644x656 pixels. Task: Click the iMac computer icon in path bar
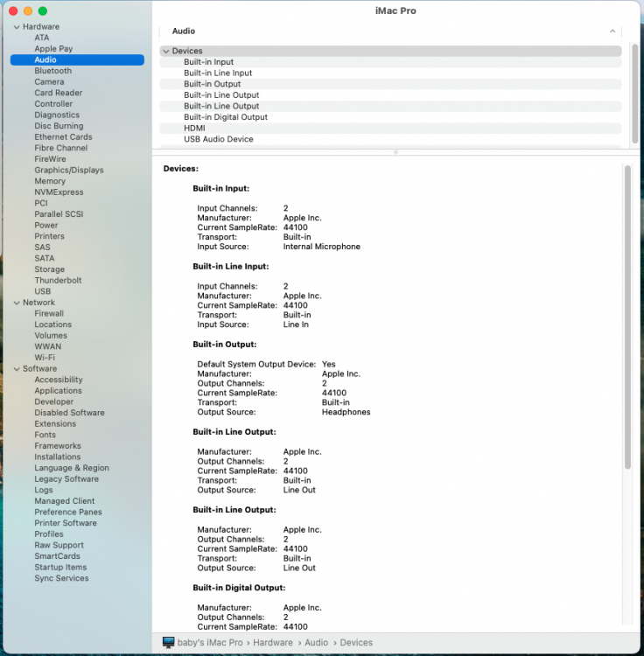[x=169, y=642]
